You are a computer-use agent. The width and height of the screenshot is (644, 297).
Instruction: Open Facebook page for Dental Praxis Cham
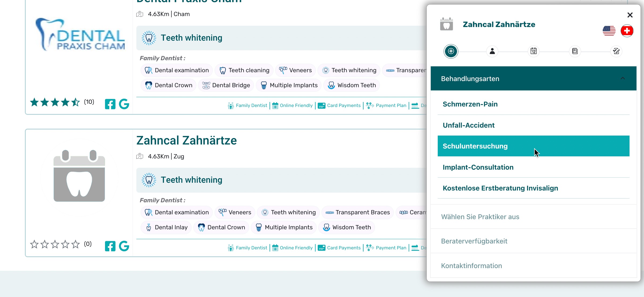pyautogui.click(x=110, y=104)
